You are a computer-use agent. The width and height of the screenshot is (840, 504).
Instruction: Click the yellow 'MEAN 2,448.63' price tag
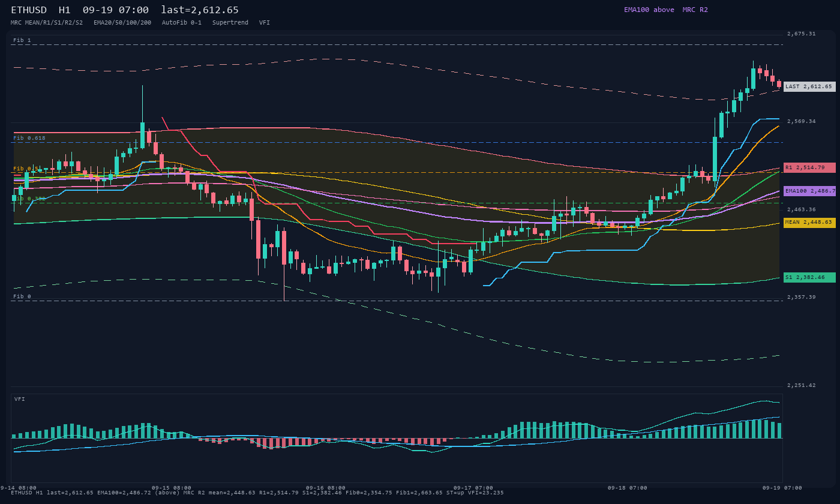coord(809,222)
